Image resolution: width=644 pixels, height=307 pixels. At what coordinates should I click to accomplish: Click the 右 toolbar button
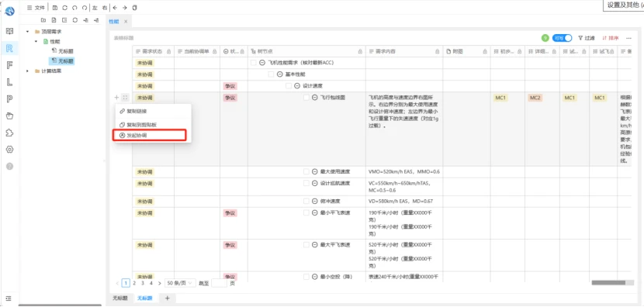pyautogui.click(x=105, y=8)
